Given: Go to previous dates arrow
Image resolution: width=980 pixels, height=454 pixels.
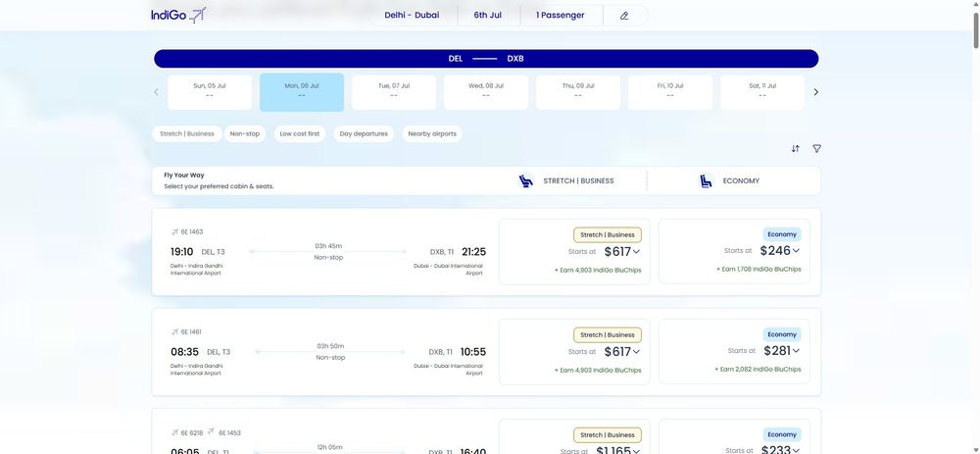Looking at the screenshot, I should tap(156, 92).
